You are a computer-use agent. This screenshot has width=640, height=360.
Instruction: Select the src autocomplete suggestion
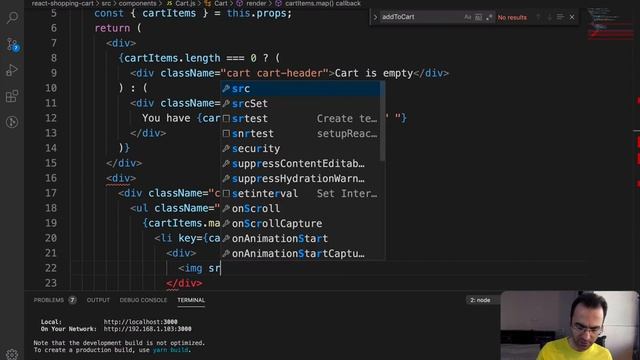pyautogui.click(x=300, y=89)
